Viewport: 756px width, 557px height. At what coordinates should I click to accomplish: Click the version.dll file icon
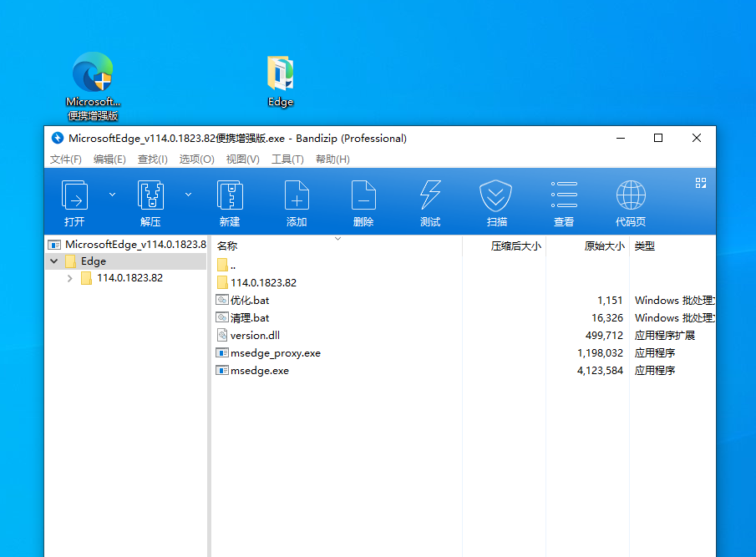click(221, 335)
